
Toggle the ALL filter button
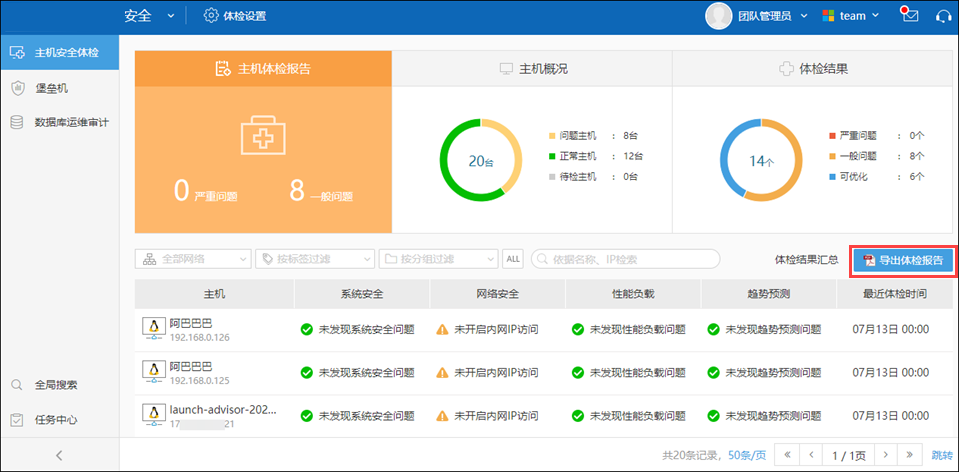512,259
